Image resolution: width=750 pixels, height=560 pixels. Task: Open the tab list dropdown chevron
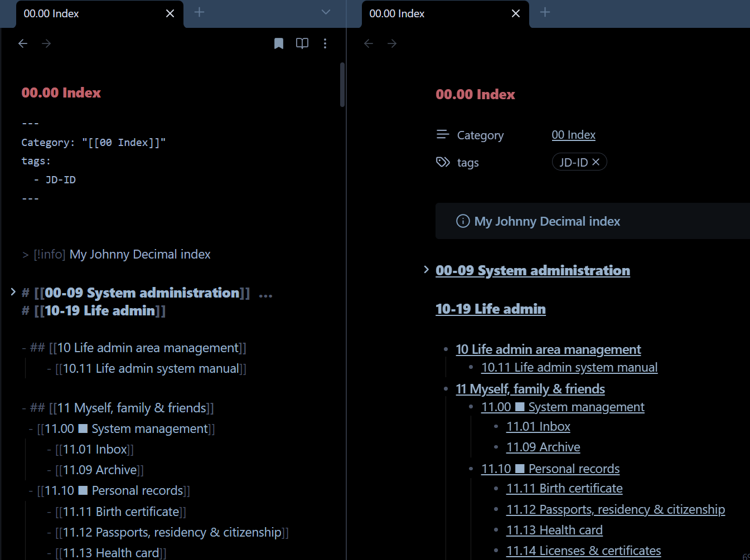point(326,12)
